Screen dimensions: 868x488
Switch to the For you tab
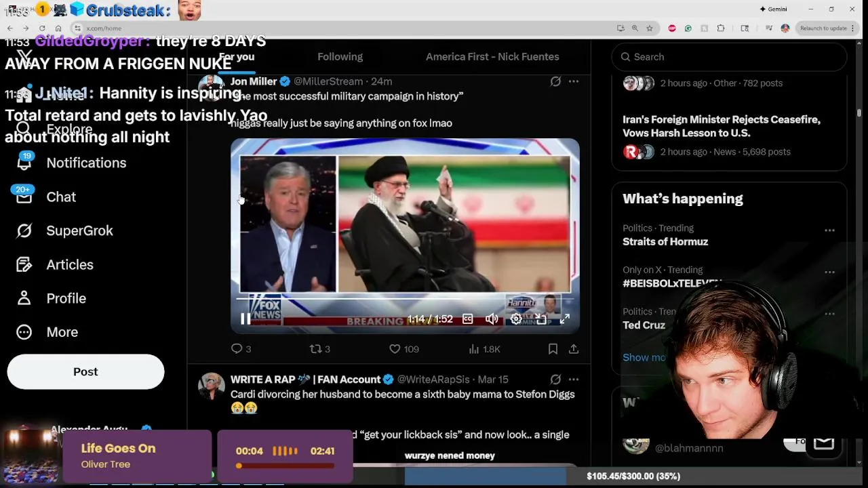tap(237, 57)
